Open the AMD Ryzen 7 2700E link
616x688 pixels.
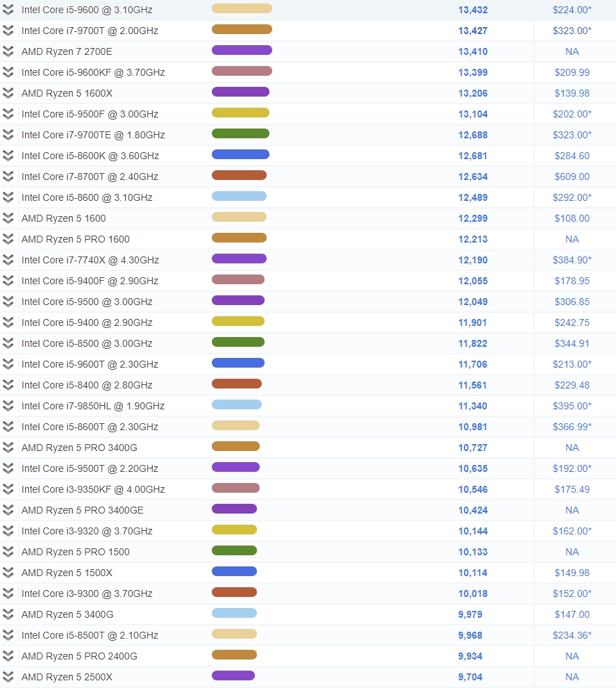point(67,51)
